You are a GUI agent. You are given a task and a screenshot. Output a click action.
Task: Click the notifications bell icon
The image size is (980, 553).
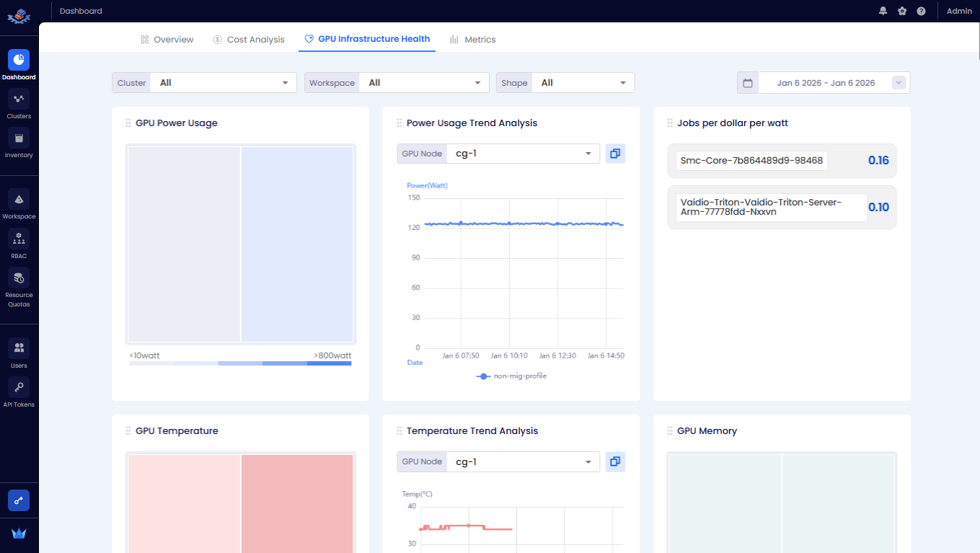[883, 11]
